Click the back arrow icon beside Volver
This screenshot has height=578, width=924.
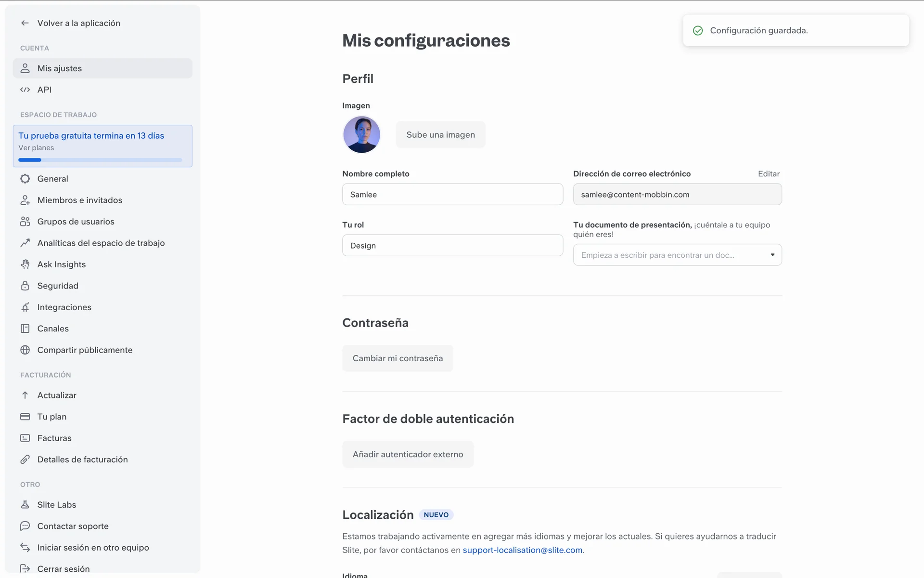(25, 23)
